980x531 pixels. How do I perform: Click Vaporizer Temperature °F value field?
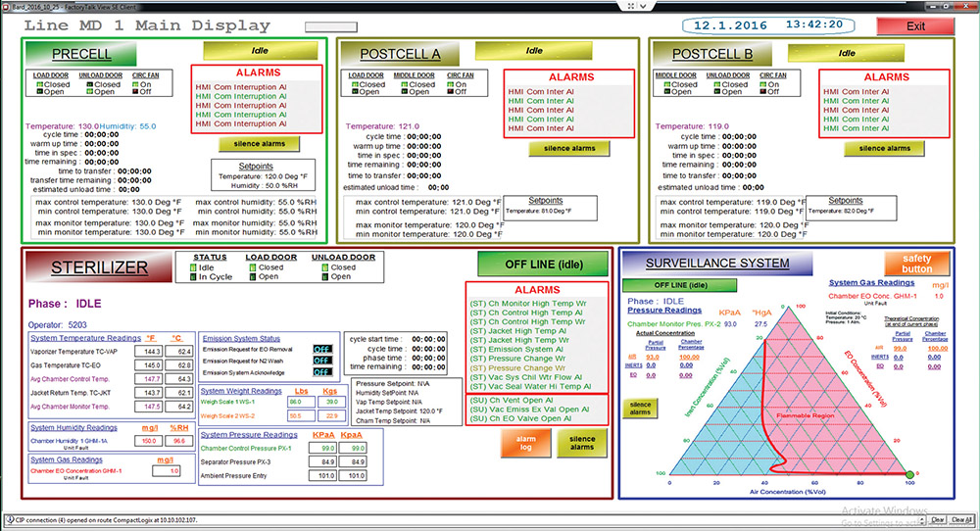pyautogui.click(x=153, y=350)
